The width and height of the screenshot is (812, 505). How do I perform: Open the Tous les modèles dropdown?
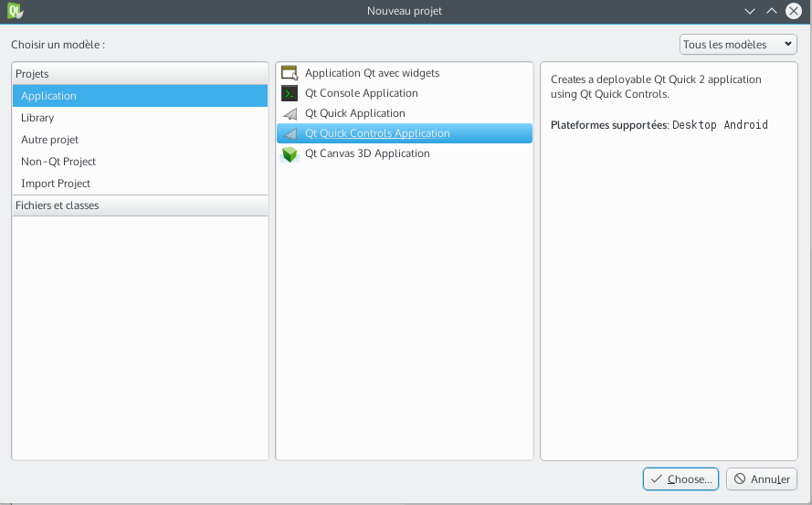point(738,45)
